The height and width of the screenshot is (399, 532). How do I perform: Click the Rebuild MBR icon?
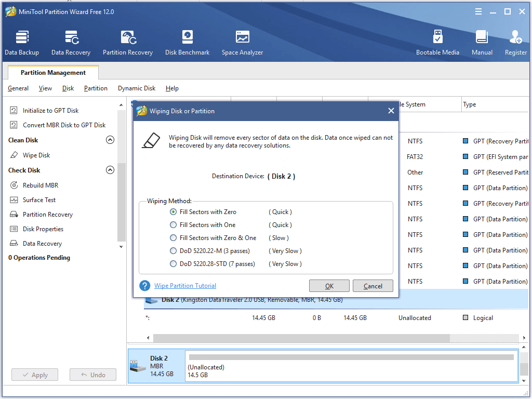pos(14,185)
